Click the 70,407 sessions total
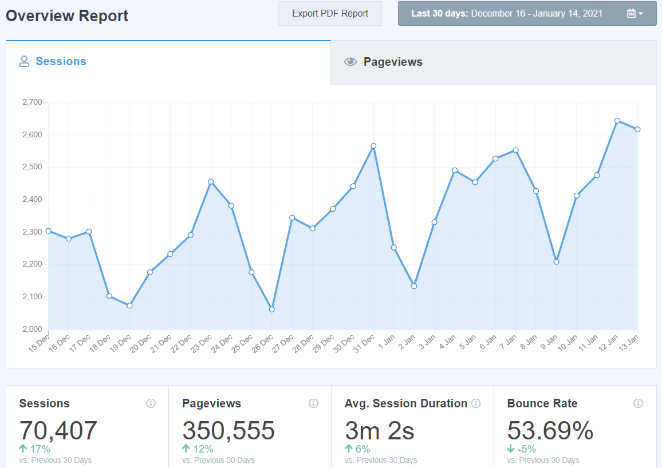662x468 pixels. tap(58, 431)
